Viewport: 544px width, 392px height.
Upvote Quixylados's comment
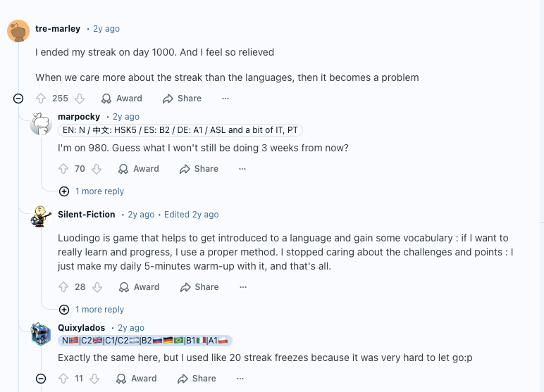coord(63,379)
